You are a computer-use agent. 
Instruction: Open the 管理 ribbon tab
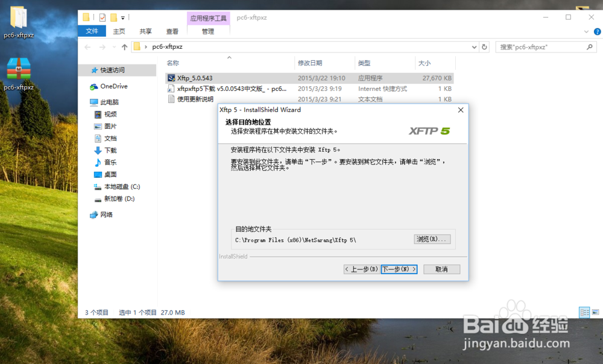pyautogui.click(x=208, y=31)
